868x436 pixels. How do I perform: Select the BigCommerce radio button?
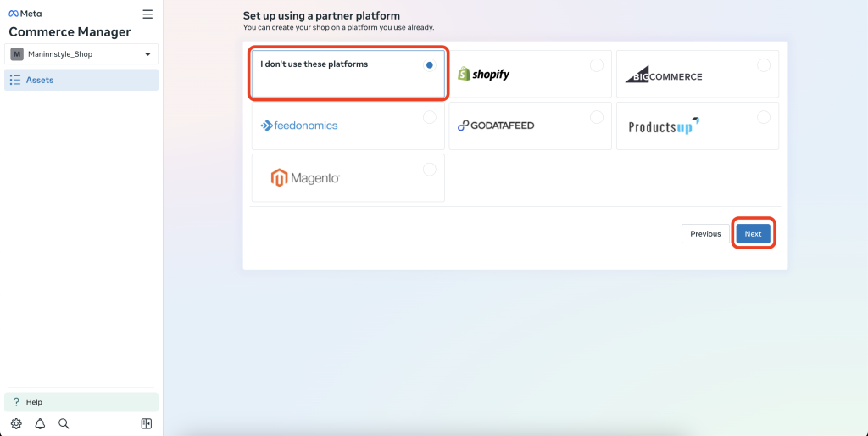[764, 65]
